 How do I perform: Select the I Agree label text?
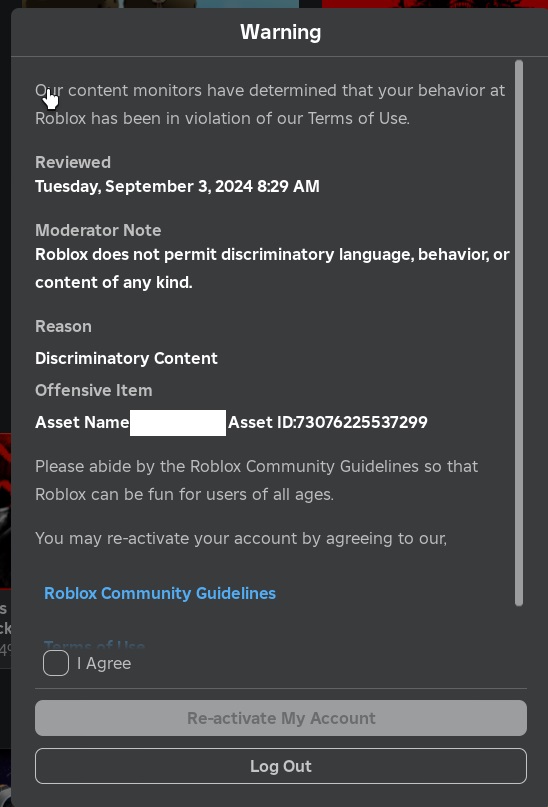[x=104, y=663]
